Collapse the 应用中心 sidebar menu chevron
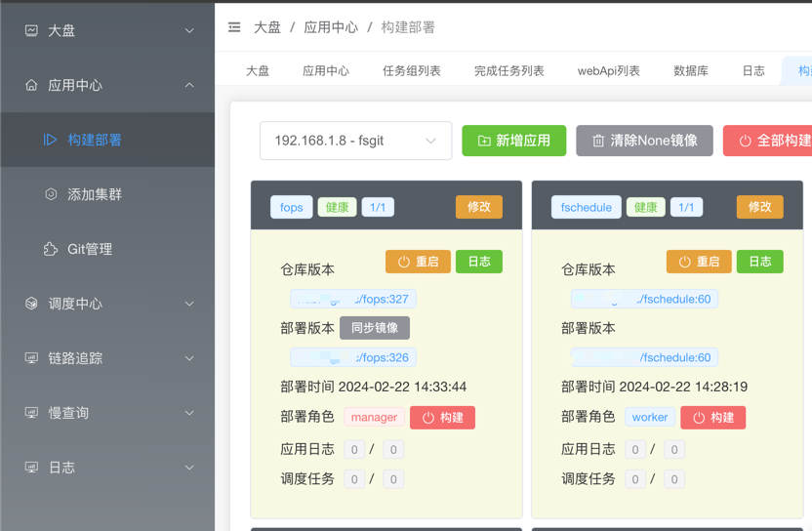The width and height of the screenshot is (812, 531). 189,85
